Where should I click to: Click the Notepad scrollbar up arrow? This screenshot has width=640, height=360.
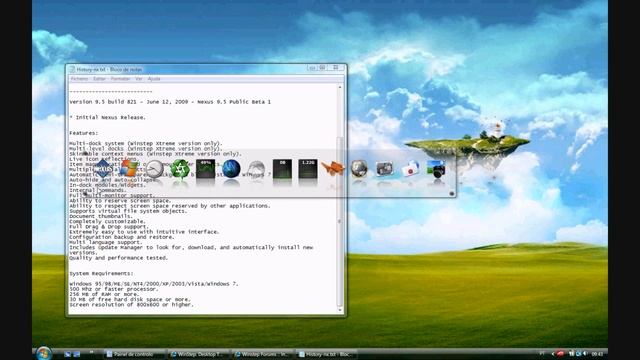(340, 87)
